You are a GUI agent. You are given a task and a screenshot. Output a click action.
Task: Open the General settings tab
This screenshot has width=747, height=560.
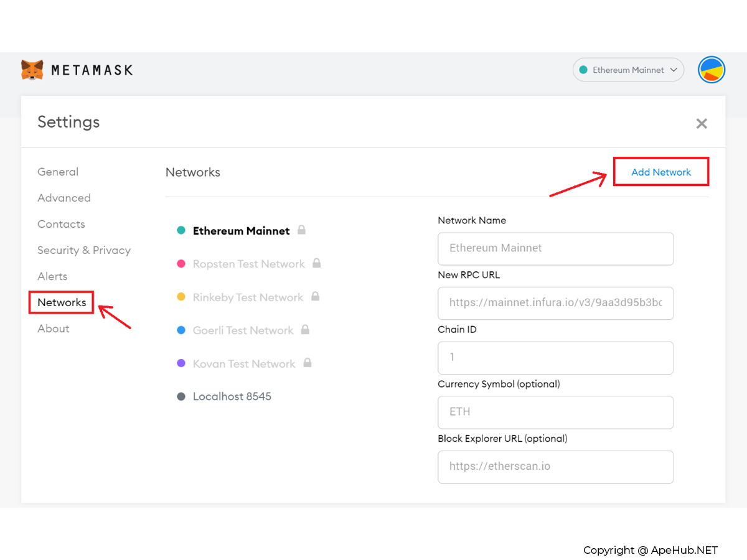click(58, 172)
